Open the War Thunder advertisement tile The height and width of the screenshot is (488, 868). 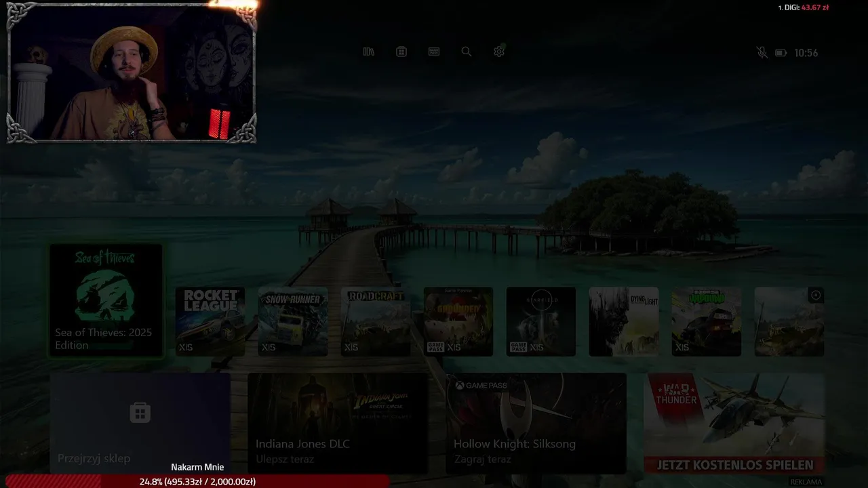click(x=734, y=423)
